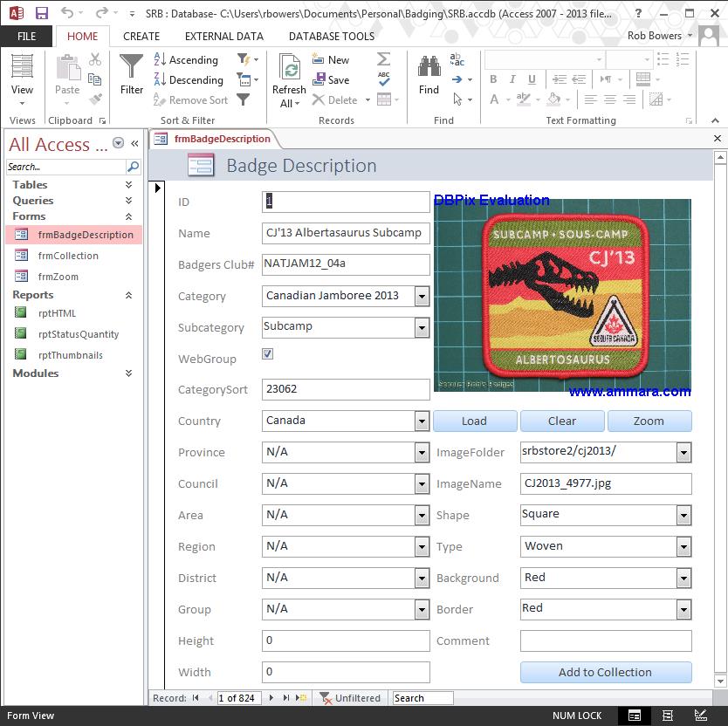
Task: Switch to Design View icon in status bar
Action: click(701, 716)
